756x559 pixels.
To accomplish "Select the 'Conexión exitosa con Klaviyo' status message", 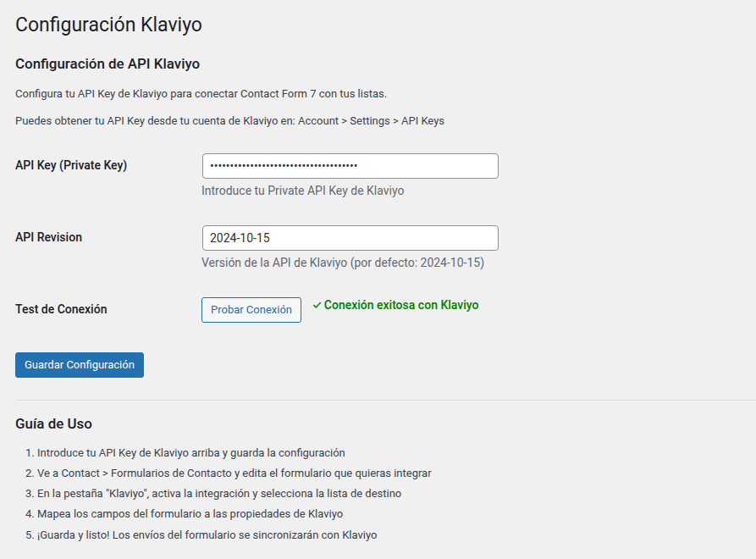I will pos(401,305).
